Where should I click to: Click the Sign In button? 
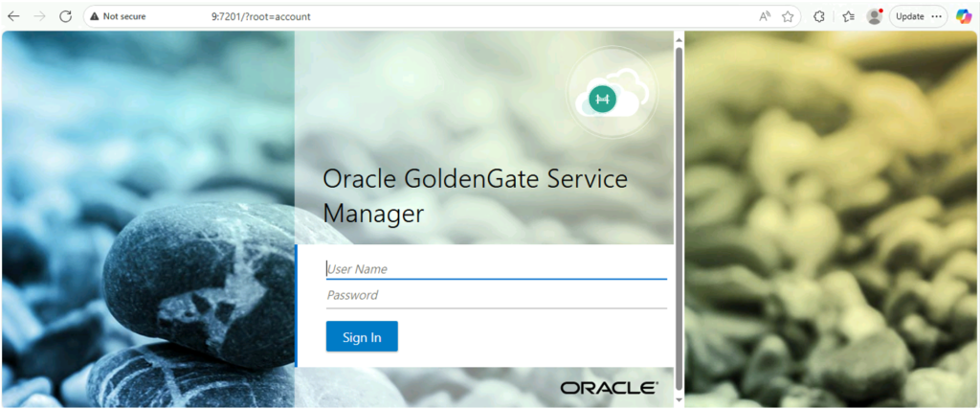coord(362,336)
